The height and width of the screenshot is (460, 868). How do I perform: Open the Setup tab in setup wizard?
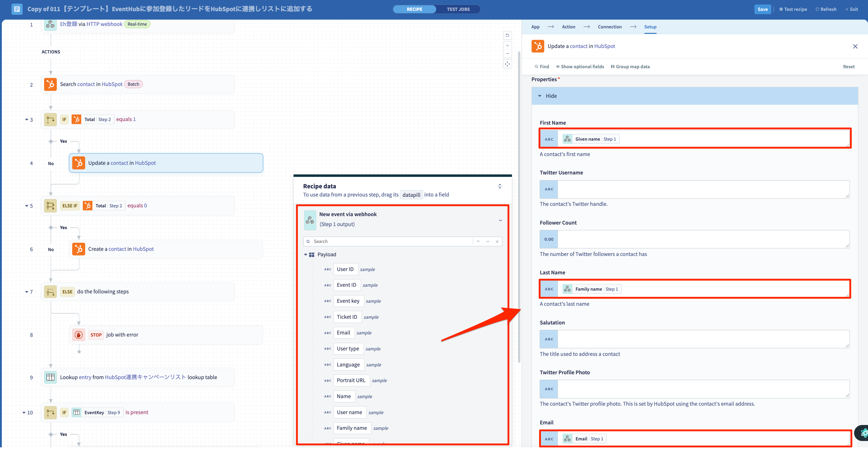tap(650, 27)
